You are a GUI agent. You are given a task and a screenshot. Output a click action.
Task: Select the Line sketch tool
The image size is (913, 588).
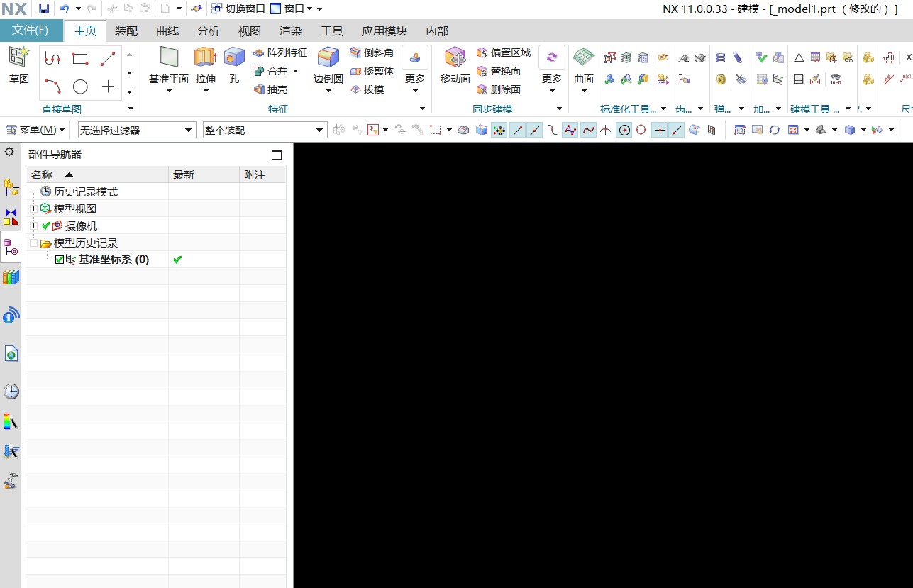pos(108,59)
